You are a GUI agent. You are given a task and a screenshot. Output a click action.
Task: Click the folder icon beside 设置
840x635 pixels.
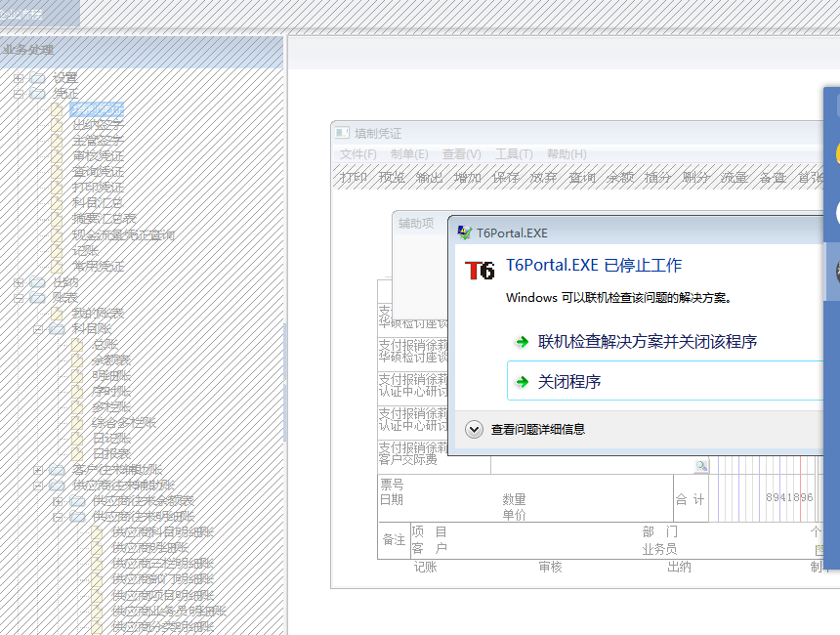pyautogui.click(x=37, y=78)
